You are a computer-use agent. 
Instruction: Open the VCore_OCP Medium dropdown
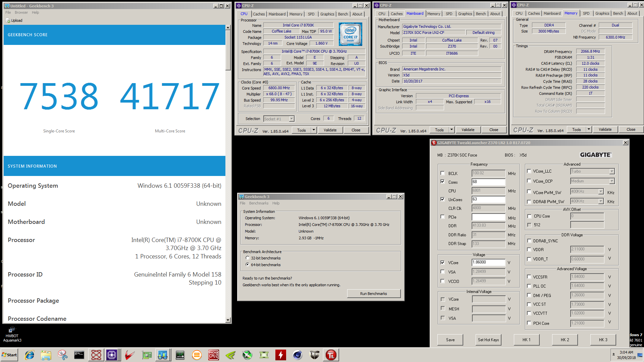612,181
